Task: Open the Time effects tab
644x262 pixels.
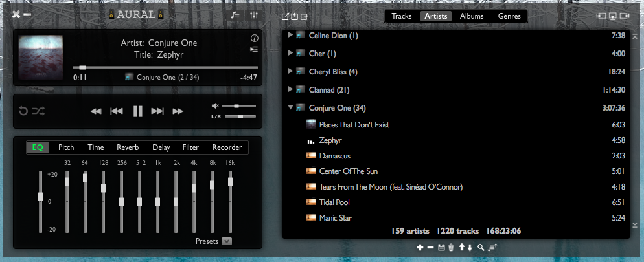Action: click(96, 147)
